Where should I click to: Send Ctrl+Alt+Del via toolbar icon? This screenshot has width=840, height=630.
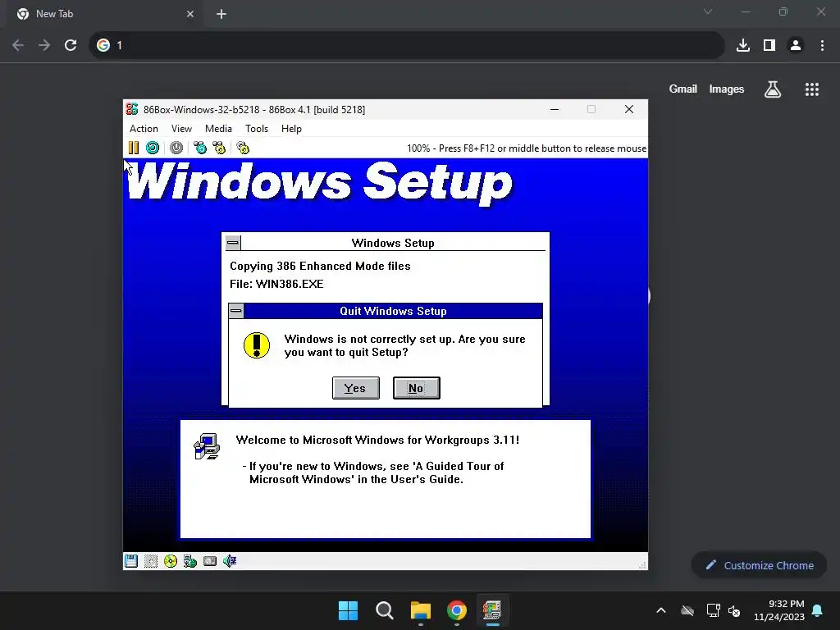point(200,148)
